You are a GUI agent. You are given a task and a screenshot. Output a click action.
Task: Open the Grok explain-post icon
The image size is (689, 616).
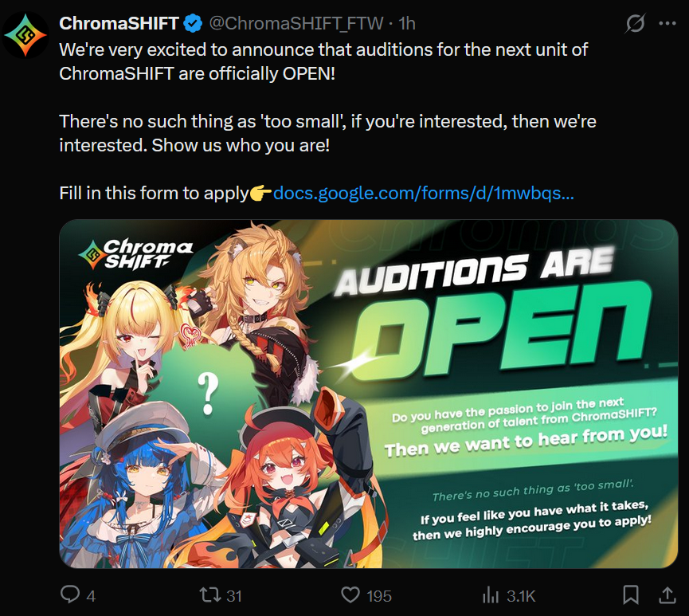coord(635,23)
